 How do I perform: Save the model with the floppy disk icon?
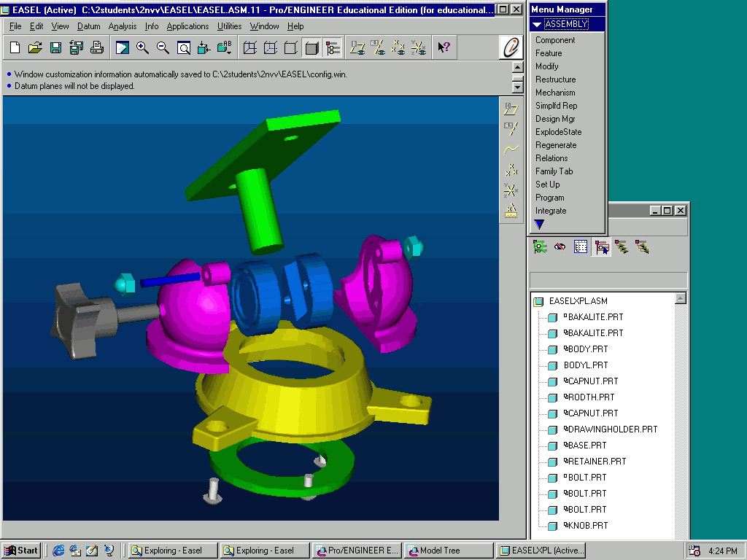pyautogui.click(x=55, y=47)
